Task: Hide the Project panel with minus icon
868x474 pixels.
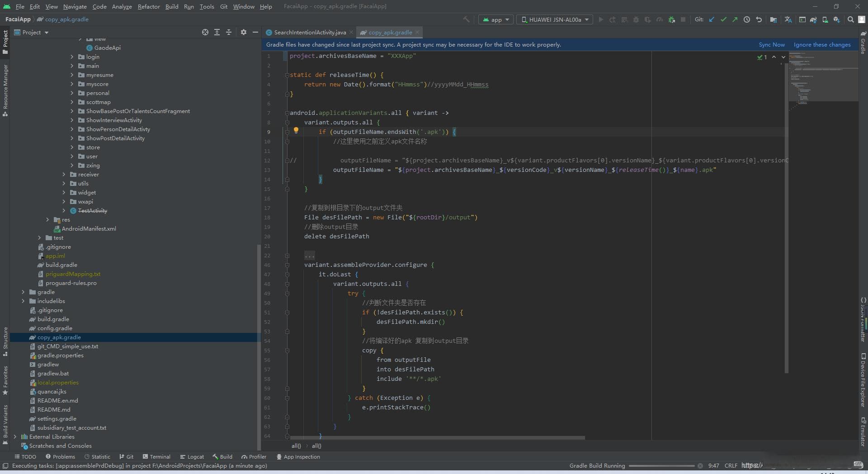Action: pos(255,32)
